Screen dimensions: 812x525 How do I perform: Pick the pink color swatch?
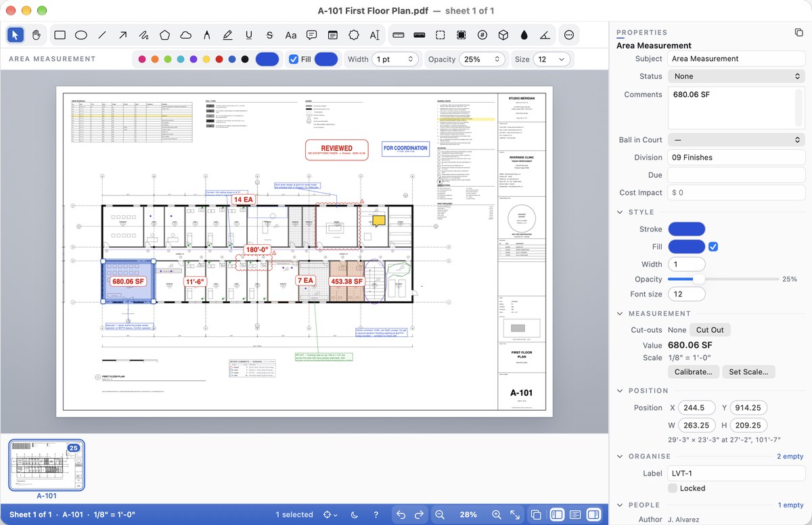pos(142,60)
